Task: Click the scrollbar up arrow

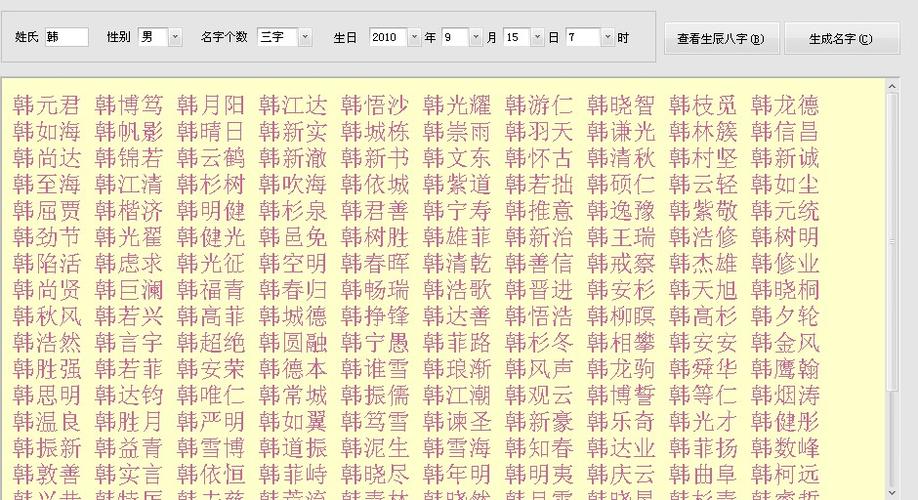Action: coord(892,86)
